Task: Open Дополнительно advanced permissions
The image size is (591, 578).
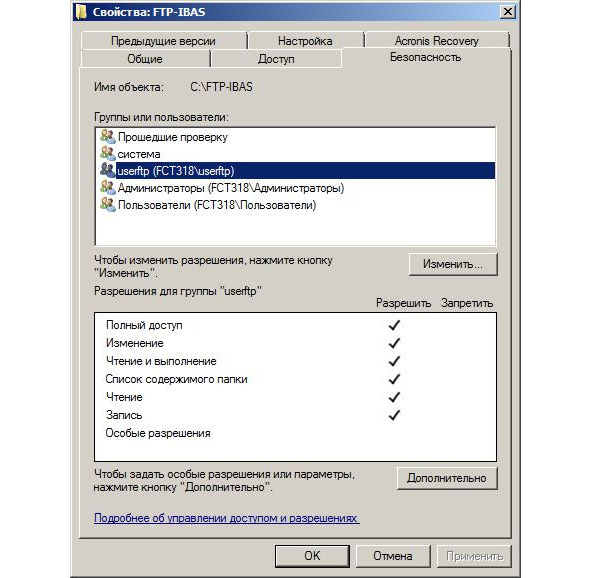Action: coord(447,478)
